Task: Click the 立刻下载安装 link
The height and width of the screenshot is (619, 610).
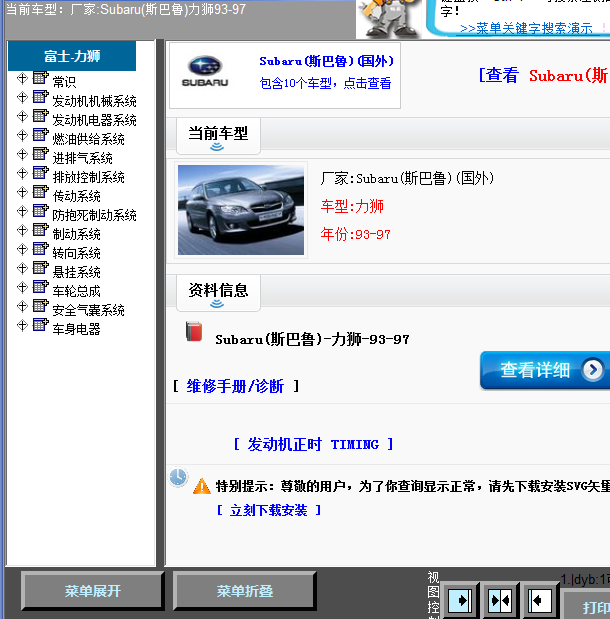Action: pos(268,510)
